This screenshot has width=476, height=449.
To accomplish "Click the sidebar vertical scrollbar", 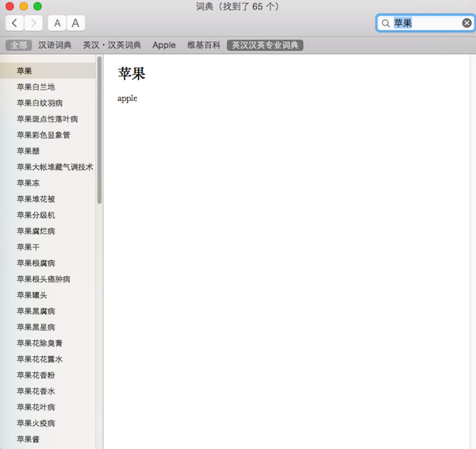I will (99, 130).
